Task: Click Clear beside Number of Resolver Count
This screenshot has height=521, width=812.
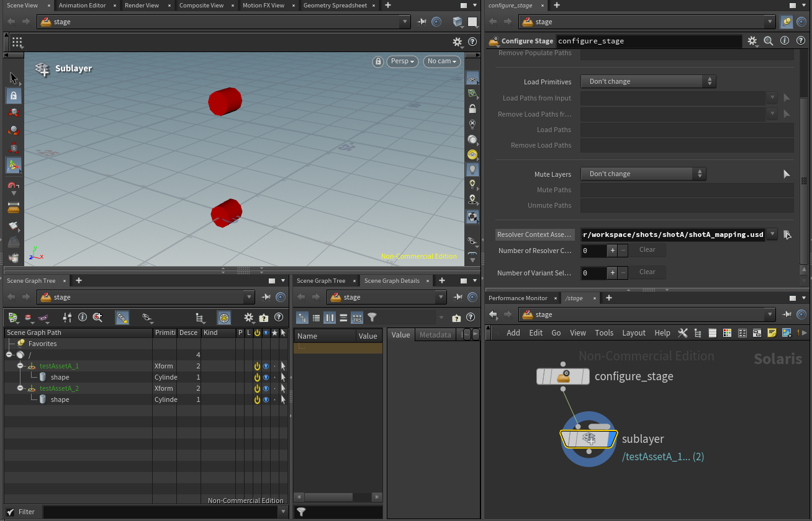Action: (647, 249)
